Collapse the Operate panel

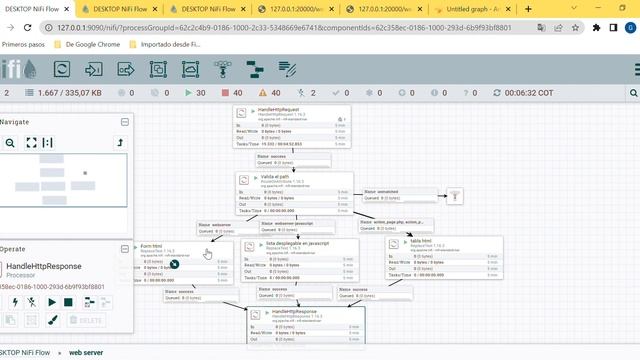[x=125, y=249]
